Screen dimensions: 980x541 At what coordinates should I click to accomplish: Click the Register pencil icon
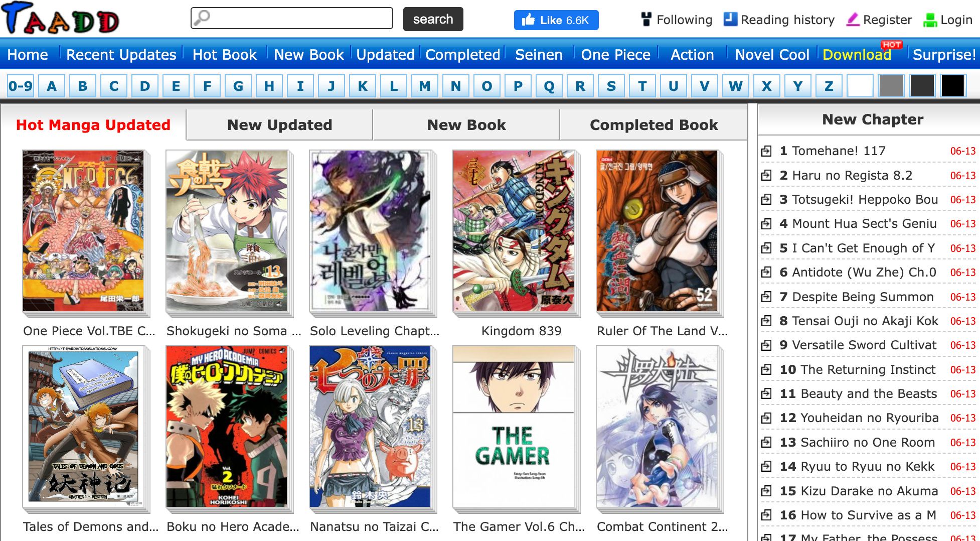[853, 19]
